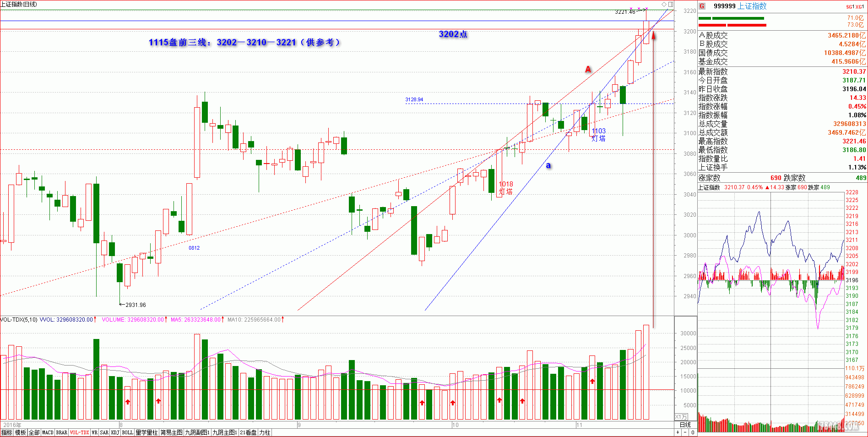The image size is (868, 437).
Task: Click the 指数振幅 value 1.08%
Action: 857,115
